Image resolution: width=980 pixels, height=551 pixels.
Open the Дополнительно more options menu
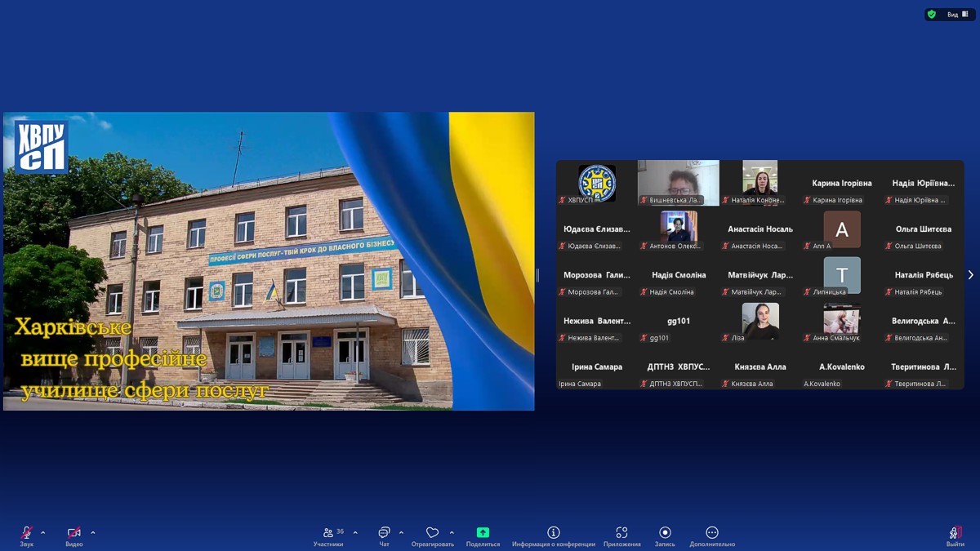click(712, 536)
